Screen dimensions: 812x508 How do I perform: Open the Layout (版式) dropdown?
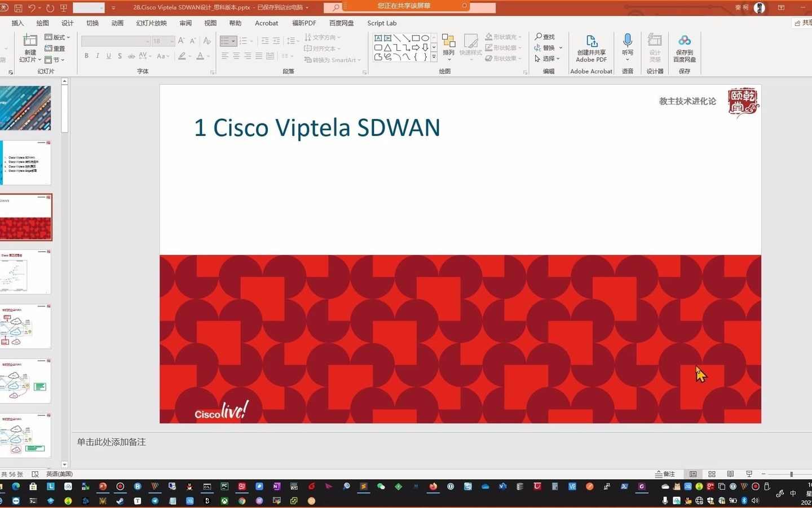click(58, 37)
